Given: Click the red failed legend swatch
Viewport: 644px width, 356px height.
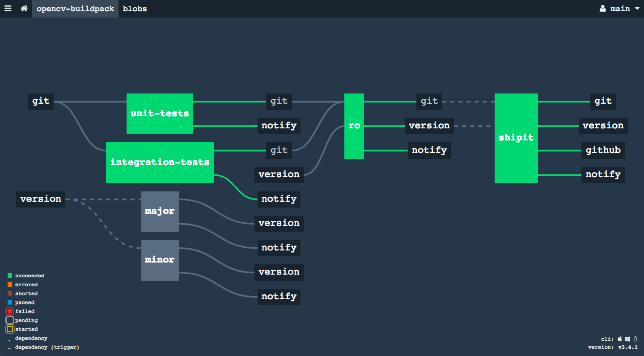Looking at the screenshot, I should 10,311.
